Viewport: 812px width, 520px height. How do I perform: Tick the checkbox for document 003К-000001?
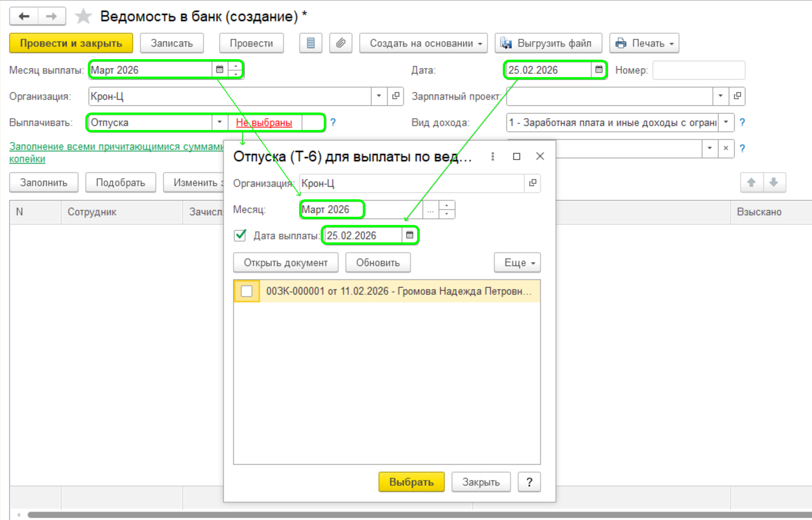247,291
